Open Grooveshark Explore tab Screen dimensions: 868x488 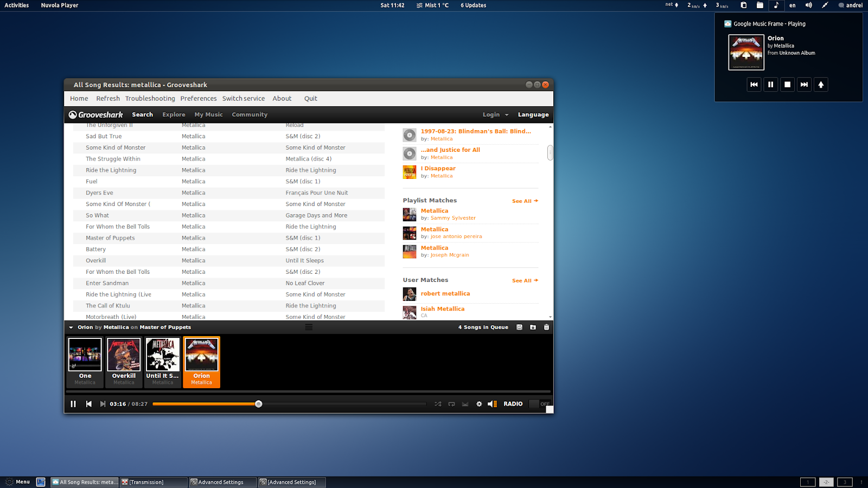pyautogui.click(x=174, y=114)
